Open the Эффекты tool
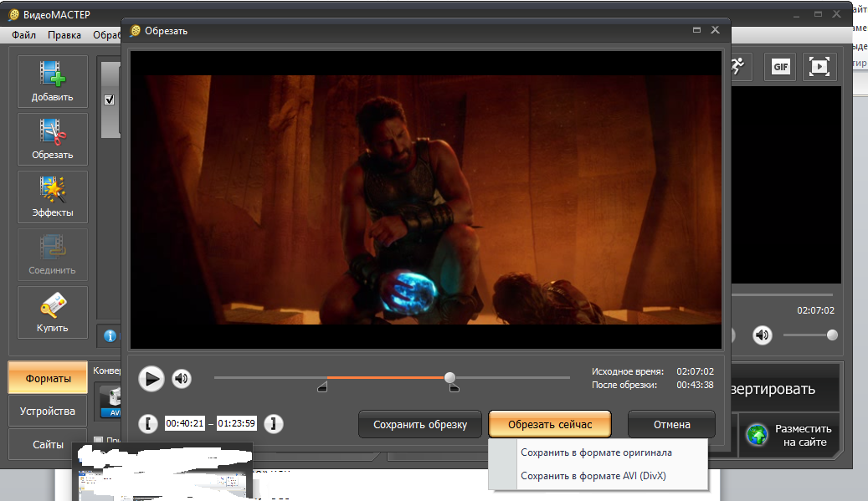This screenshot has width=868, height=501. point(53,197)
